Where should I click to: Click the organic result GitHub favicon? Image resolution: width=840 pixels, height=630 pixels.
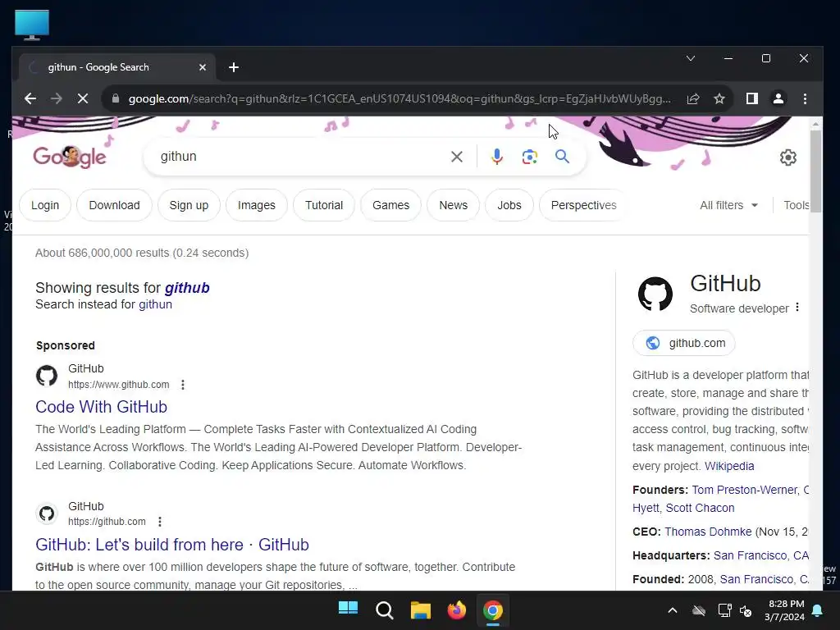[47, 514]
